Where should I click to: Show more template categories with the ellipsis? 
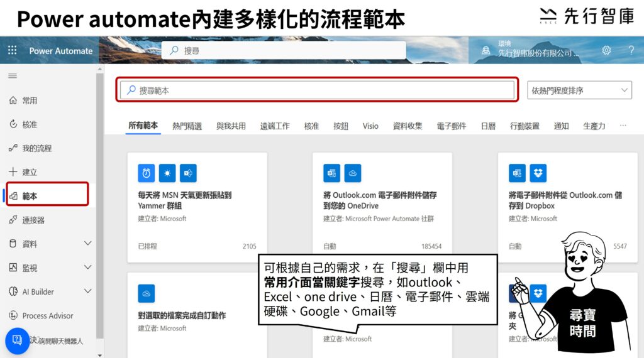point(623,126)
